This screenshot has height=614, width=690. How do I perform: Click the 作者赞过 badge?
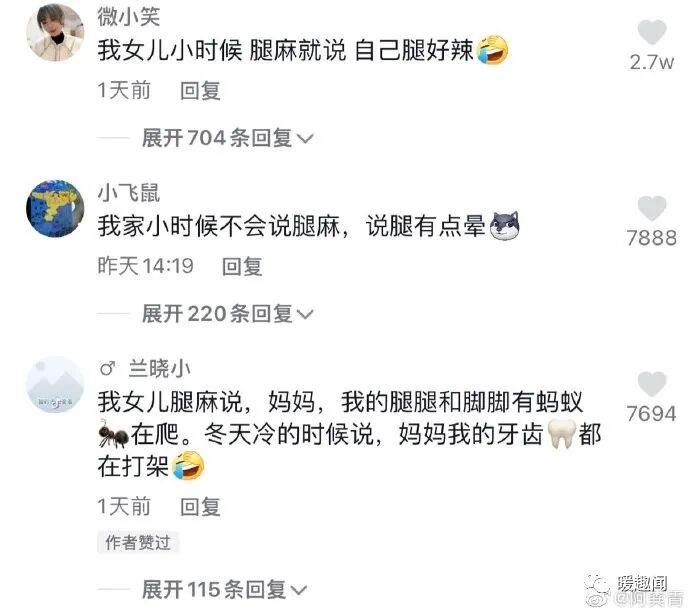coord(138,542)
